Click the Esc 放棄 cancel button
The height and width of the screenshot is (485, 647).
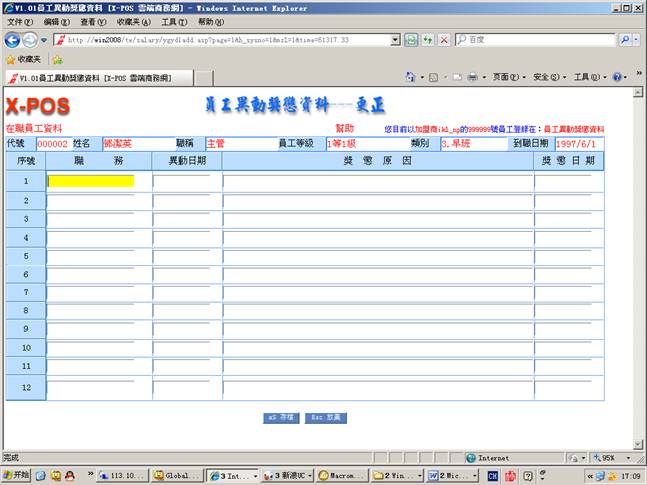tap(328, 417)
